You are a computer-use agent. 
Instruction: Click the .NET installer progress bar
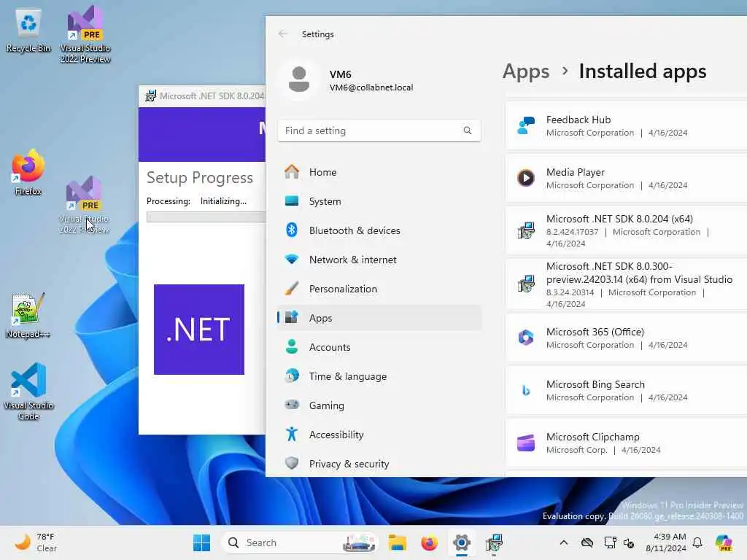[206, 217]
